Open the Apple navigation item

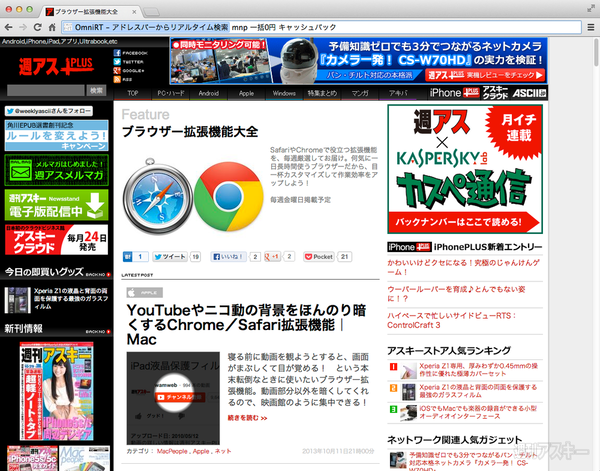click(x=246, y=93)
